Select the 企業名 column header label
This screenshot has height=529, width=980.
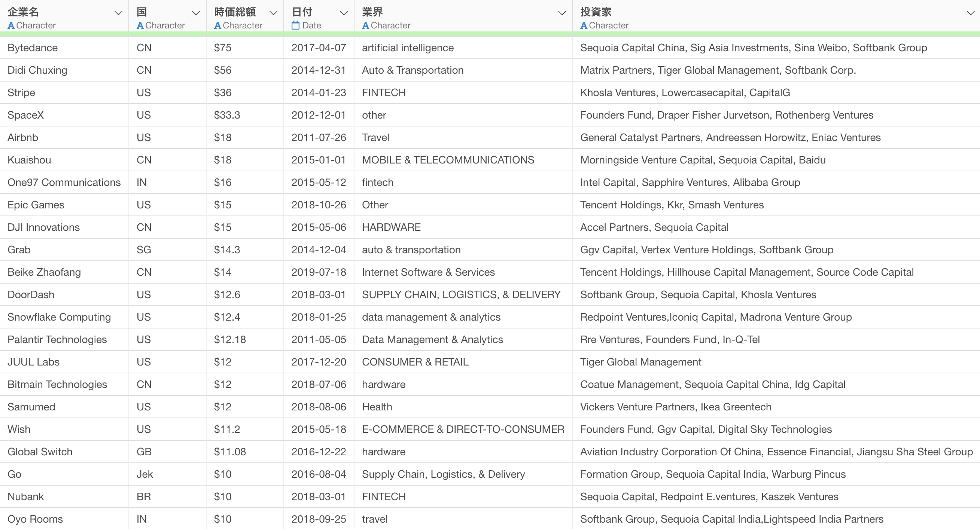(x=23, y=12)
